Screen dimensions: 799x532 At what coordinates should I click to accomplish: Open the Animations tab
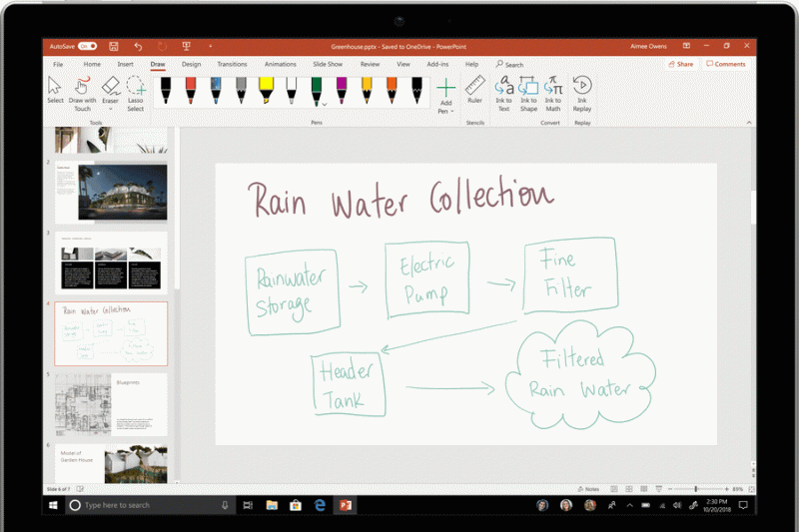280,64
